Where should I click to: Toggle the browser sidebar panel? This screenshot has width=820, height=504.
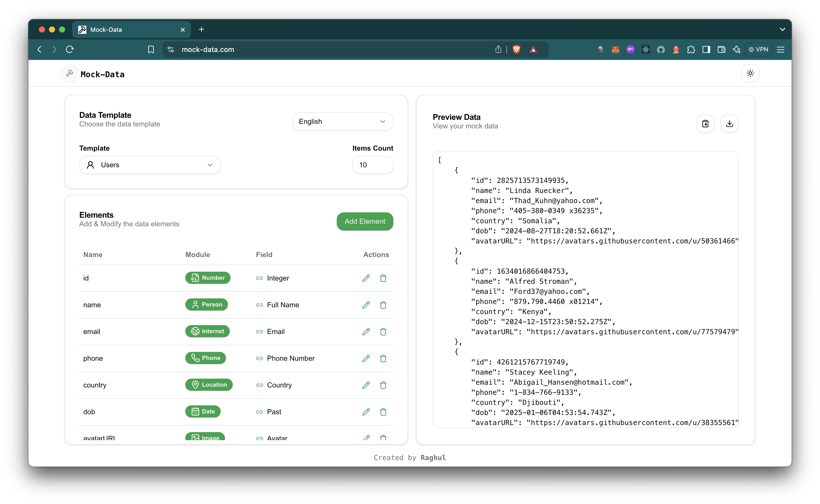point(706,49)
